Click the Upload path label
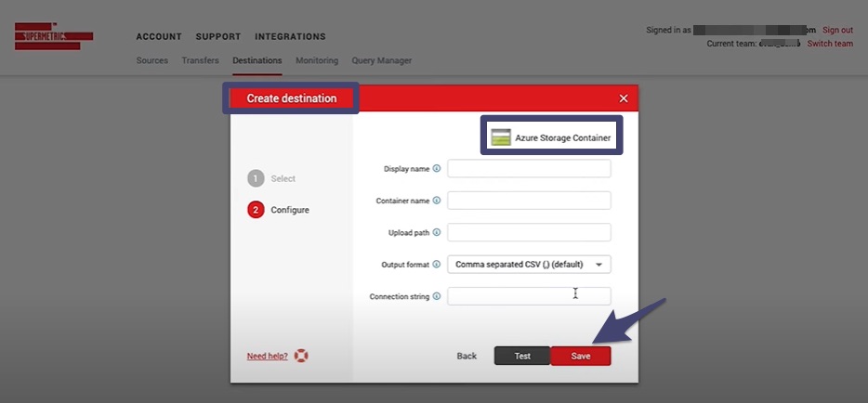This screenshot has height=403, width=868. tap(409, 233)
